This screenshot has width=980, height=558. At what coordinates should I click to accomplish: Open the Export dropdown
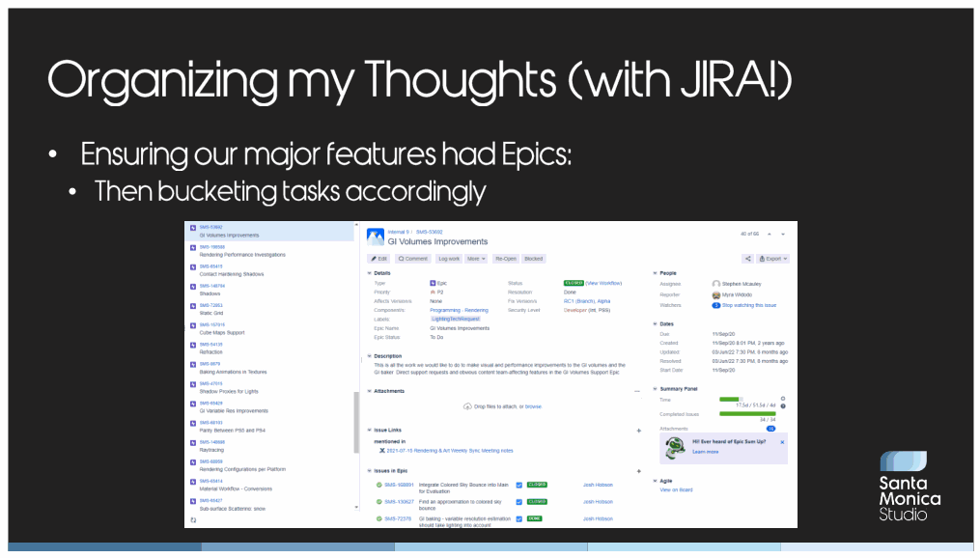773,259
